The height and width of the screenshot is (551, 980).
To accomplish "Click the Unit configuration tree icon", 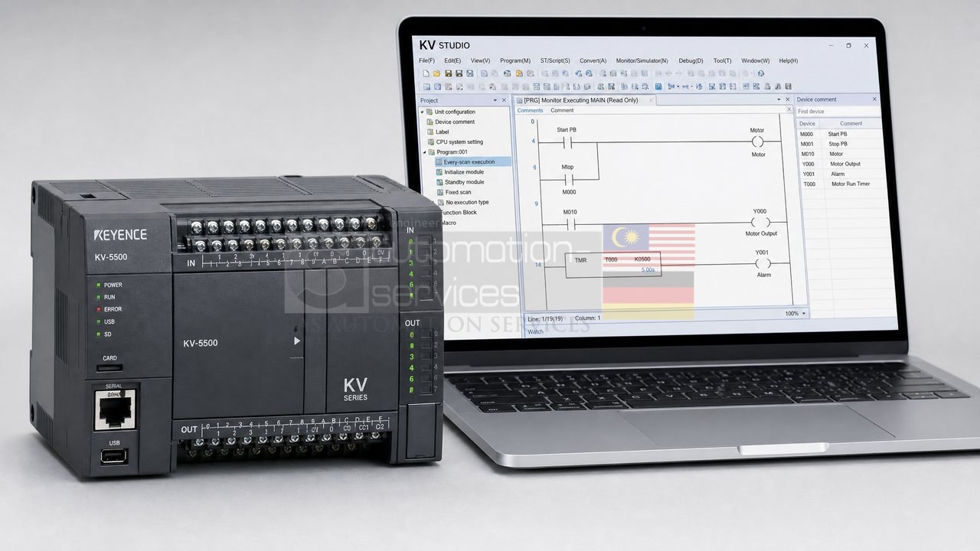I will [x=430, y=112].
